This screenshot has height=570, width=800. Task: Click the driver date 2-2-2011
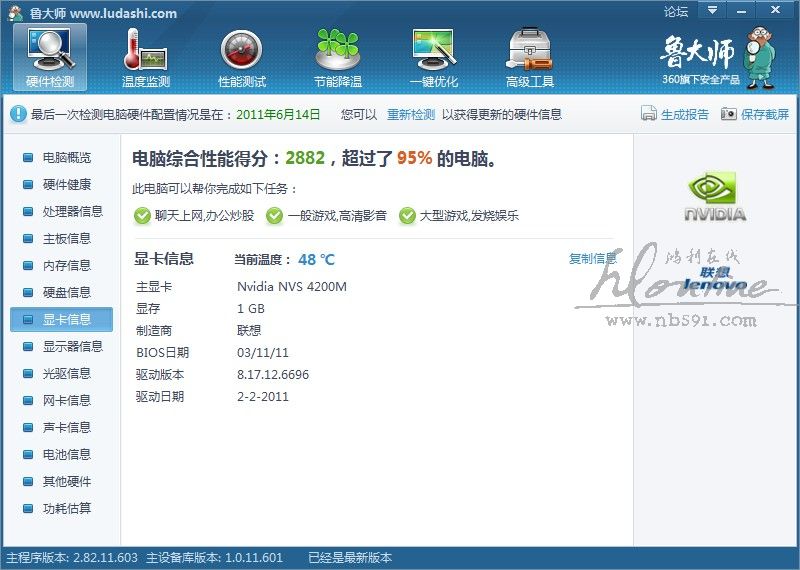click(263, 396)
